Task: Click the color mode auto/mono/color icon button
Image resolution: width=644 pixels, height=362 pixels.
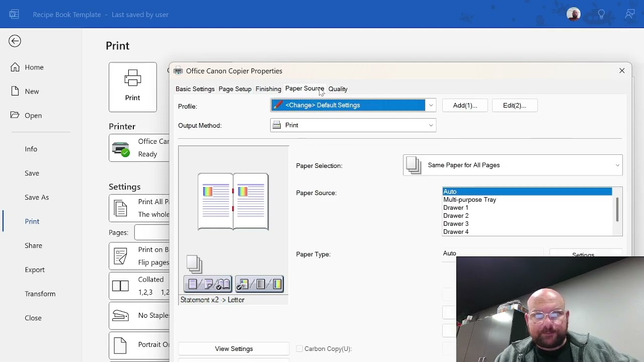Action: tap(260, 285)
